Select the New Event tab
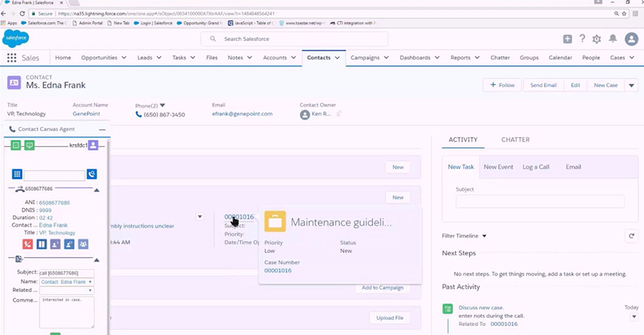The width and height of the screenshot is (644, 335). [498, 167]
